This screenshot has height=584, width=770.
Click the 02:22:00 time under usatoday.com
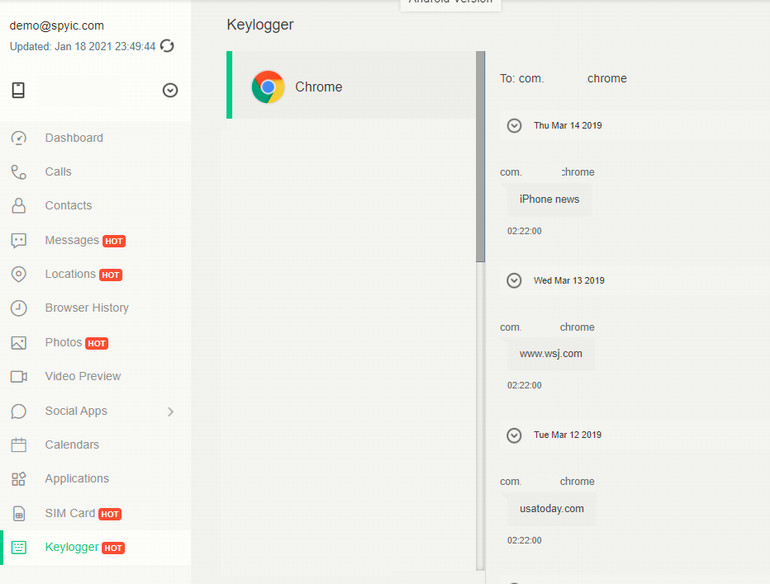[524, 540]
